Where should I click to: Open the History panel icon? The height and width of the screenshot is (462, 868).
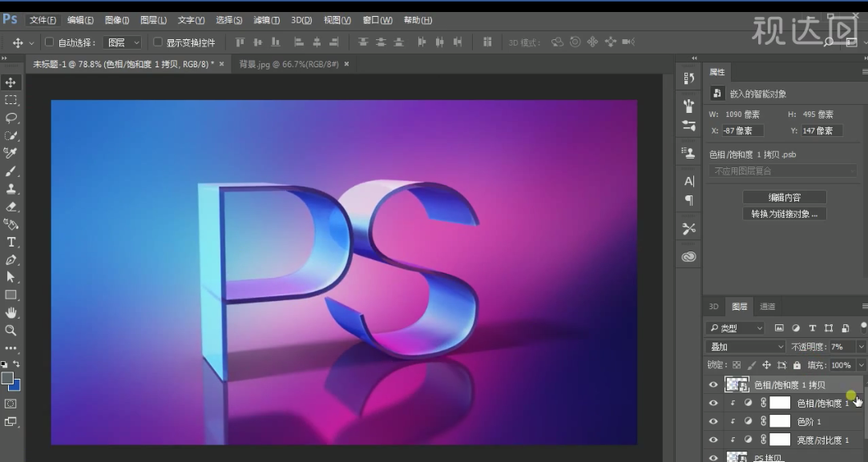click(x=688, y=78)
